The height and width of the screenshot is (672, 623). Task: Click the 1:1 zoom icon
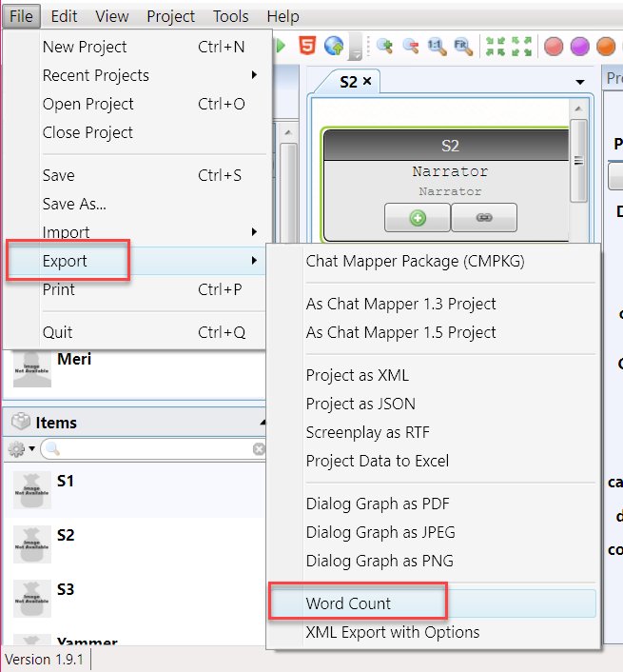[x=437, y=46]
